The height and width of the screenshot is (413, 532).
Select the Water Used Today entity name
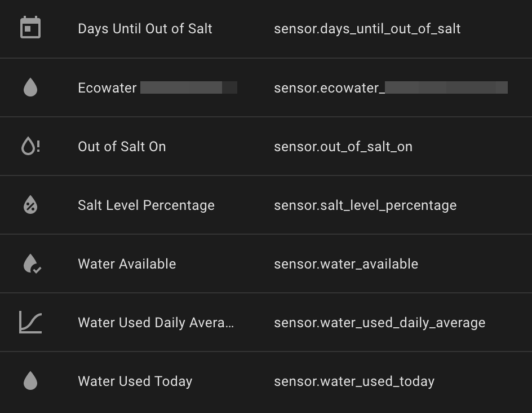click(x=135, y=381)
